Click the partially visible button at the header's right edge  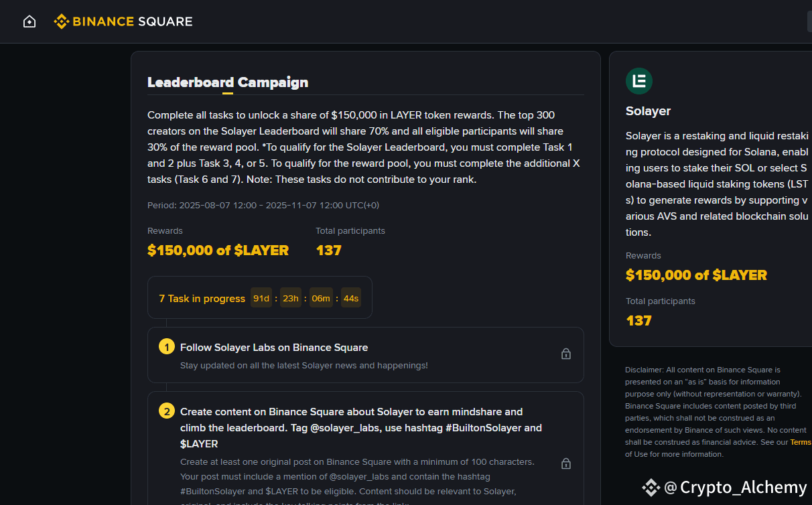(x=809, y=21)
